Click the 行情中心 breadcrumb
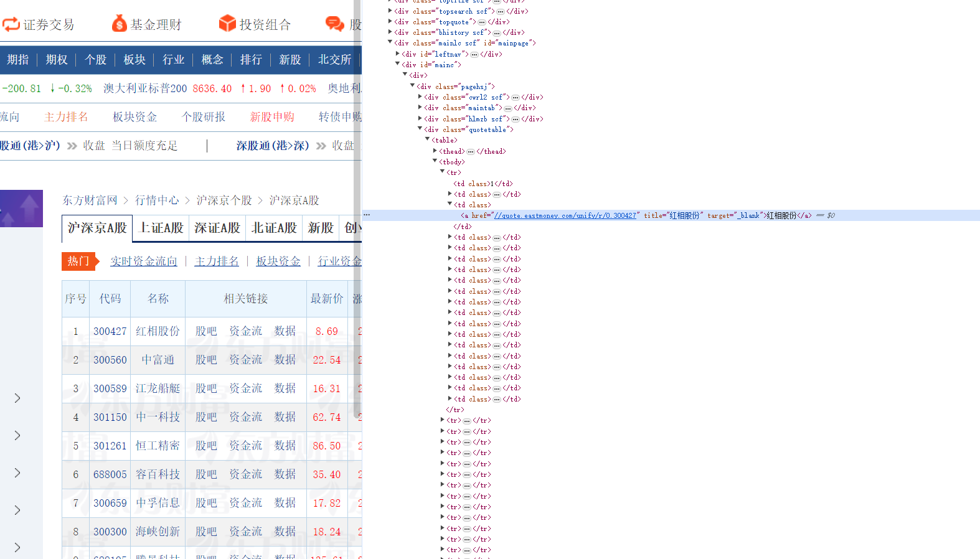The height and width of the screenshot is (559, 980). tap(157, 200)
